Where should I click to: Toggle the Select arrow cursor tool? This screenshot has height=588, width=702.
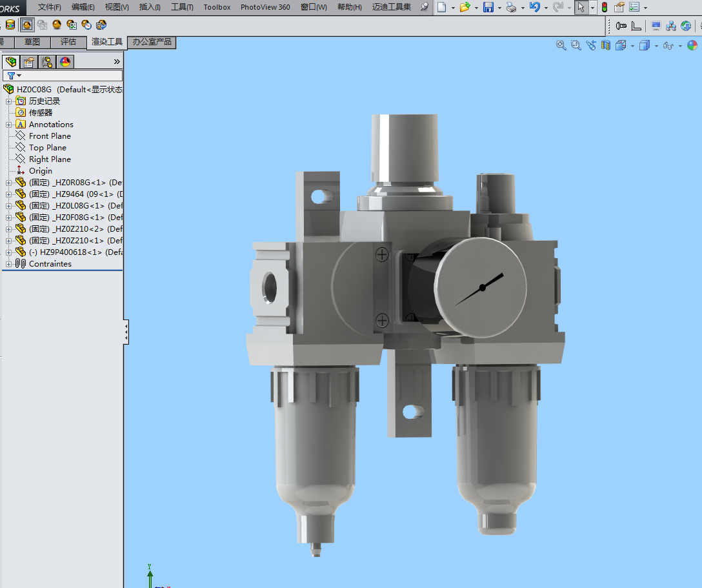tap(581, 7)
